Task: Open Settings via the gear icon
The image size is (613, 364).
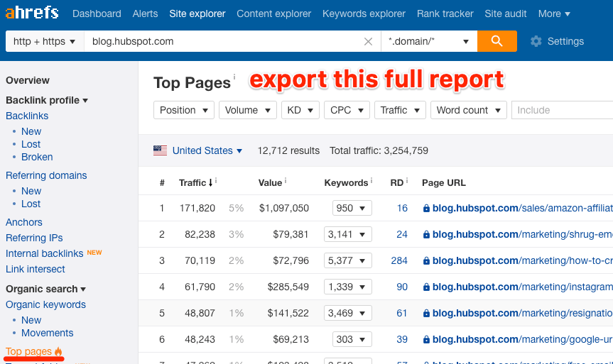Action: click(x=536, y=41)
